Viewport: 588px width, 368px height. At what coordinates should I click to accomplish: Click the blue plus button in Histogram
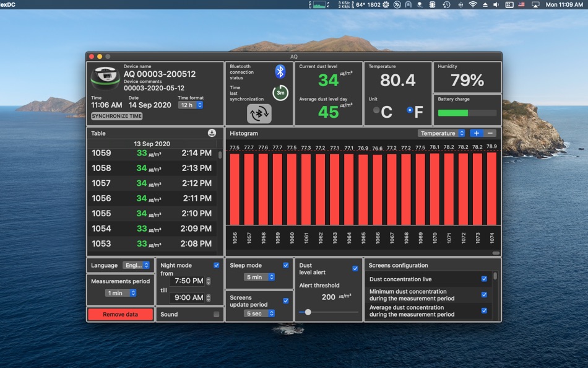pos(476,133)
